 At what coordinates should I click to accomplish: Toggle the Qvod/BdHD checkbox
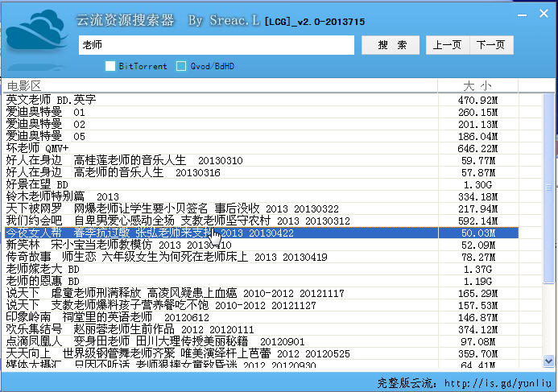coord(181,66)
